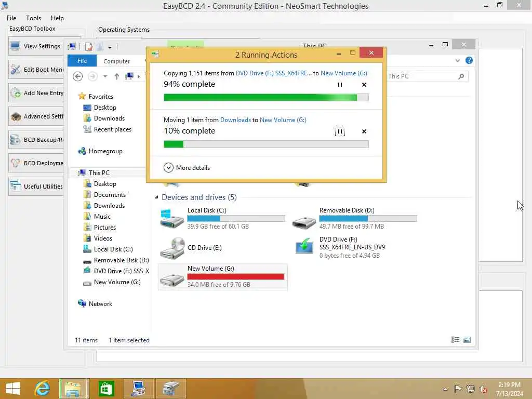
Task: Open DVD Drive (F:) SSS_X64FRE source link
Action: pyautogui.click(x=273, y=73)
